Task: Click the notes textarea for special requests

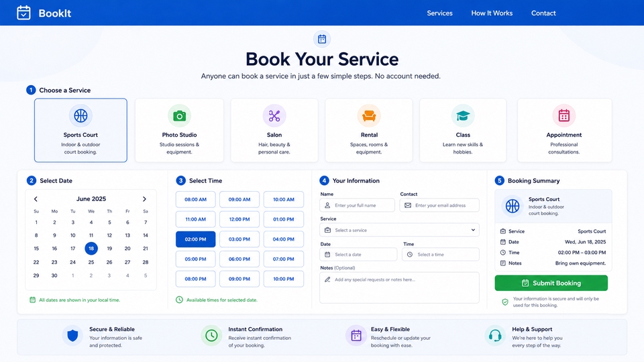Action: click(x=399, y=288)
